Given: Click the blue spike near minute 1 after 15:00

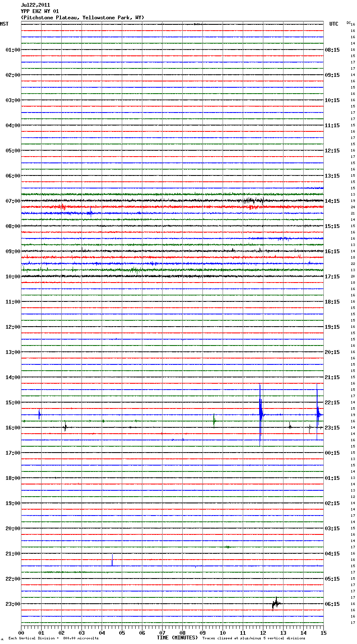Looking at the screenshot, I should pyautogui.click(x=39, y=414).
